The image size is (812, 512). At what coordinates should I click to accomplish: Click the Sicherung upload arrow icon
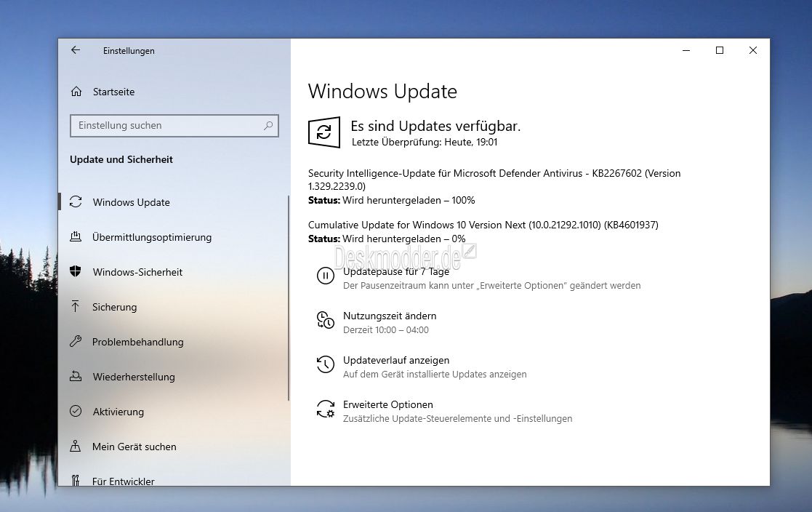(76, 306)
